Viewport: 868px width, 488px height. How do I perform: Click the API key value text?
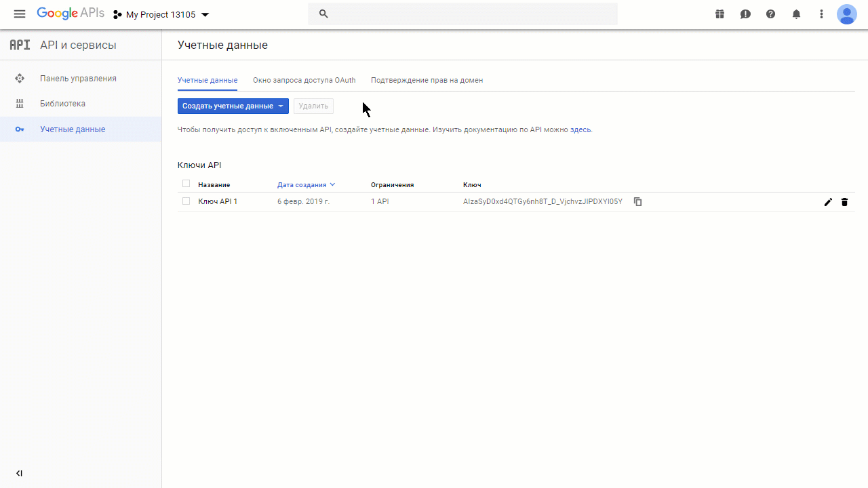[x=542, y=201]
